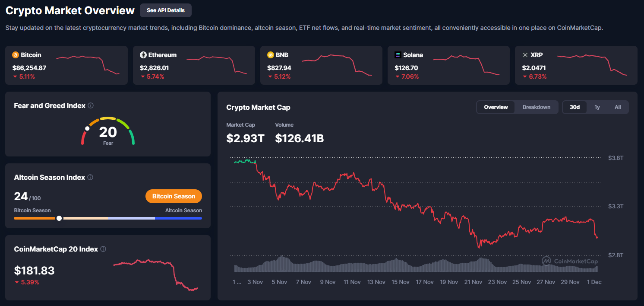Screen dimensions: 644x306
Task: Click the BNB coin icon
Action: pyautogui.click(x=271, y=55)
